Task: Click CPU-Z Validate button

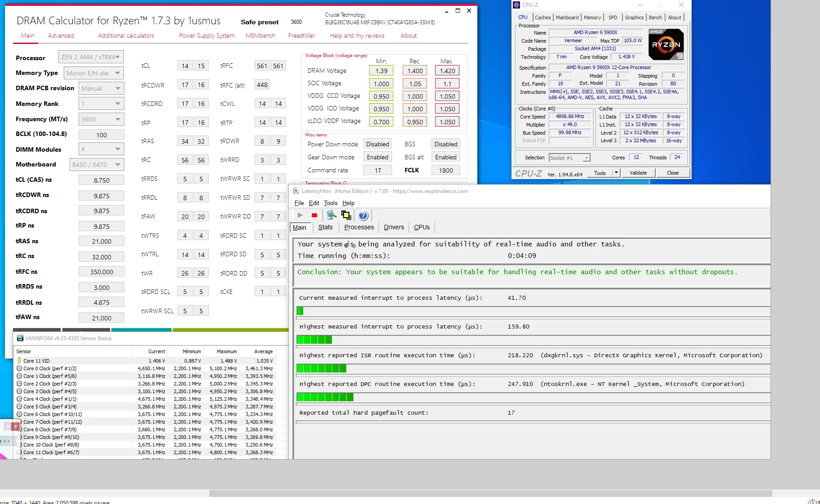Action: 638,173
